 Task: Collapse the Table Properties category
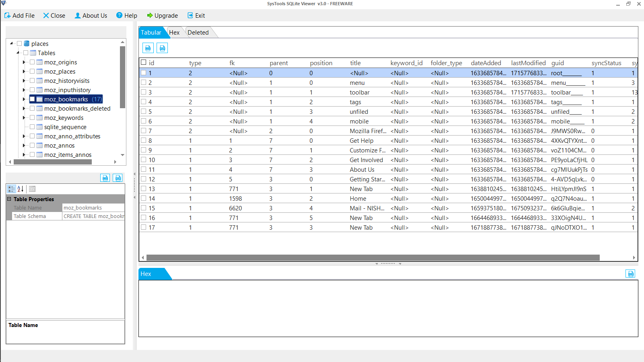9,199
